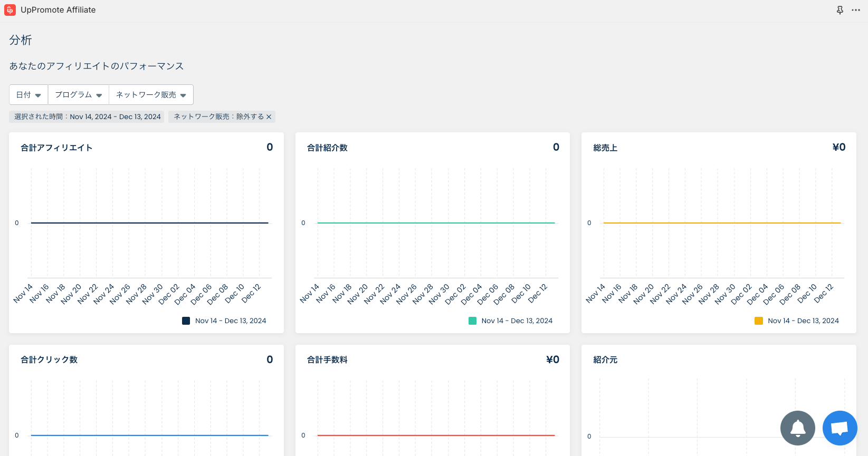
Task: Click the Dec 12 axis label in 総売上 chart
Action: point(823,294)
